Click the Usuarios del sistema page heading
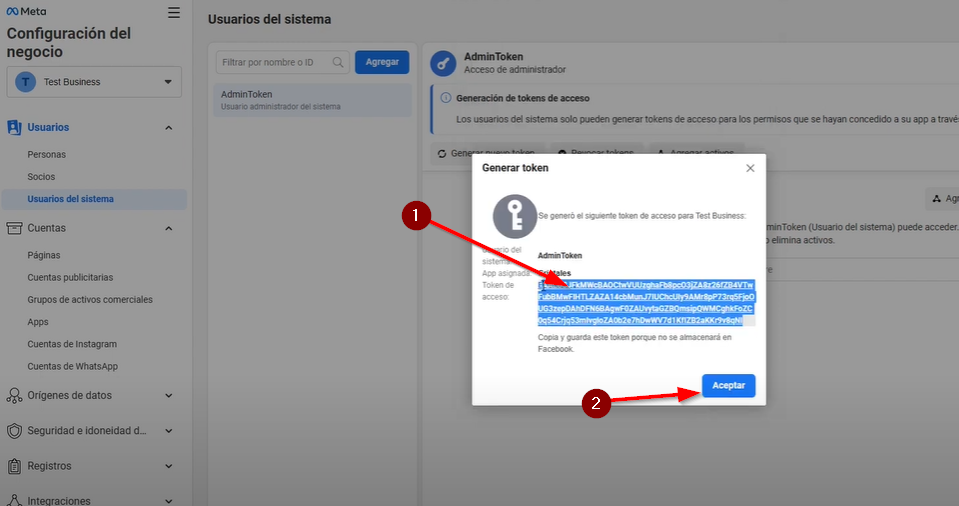Image resolution: width=959 pixels, height=506 pixels. coord(269,20)
